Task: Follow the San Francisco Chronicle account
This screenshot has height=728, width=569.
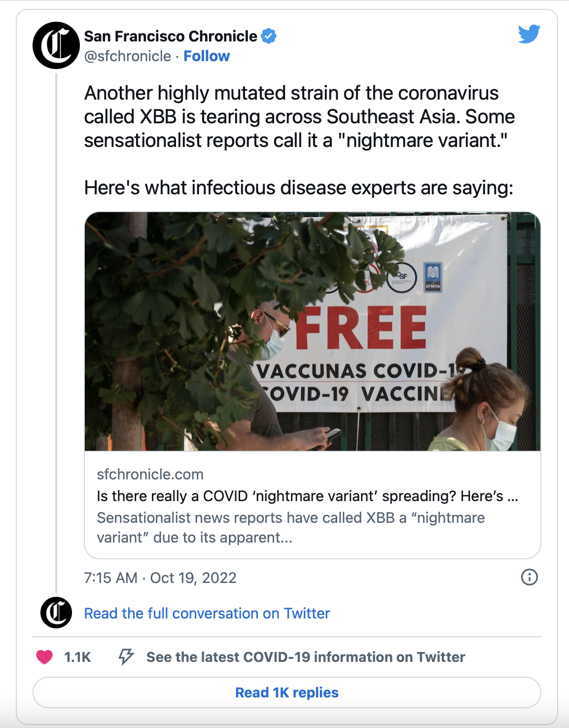Action: pyautogui.click(x=207, y=56)
